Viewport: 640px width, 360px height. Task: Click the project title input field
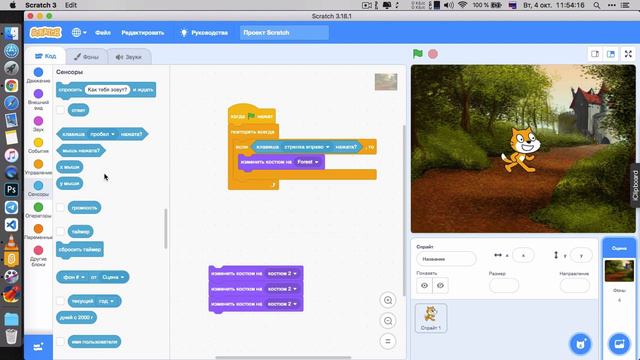[x=284, y=33]
